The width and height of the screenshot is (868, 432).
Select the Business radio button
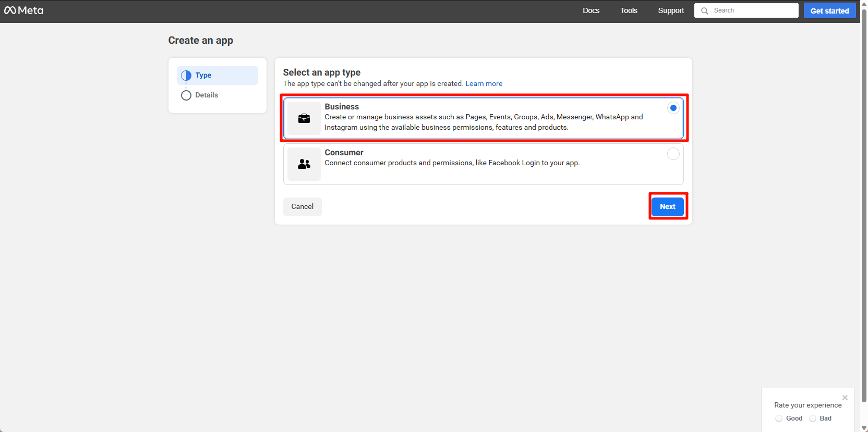pos(673,108)
